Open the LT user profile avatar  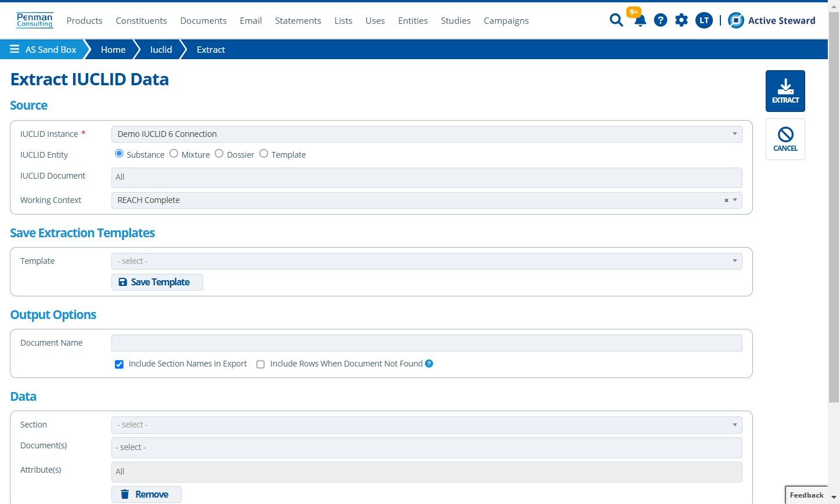tap(704, 20)
